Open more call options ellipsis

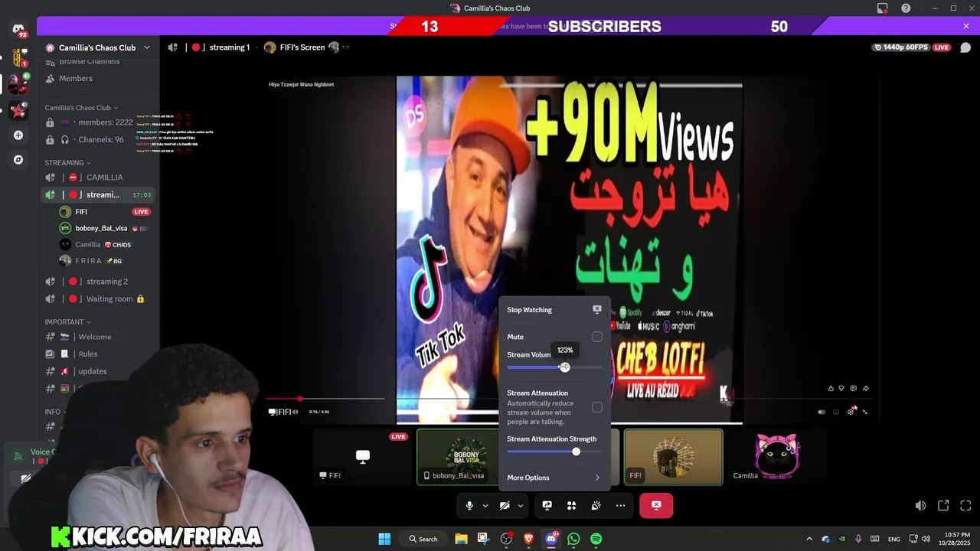pyautogui.click(x=620, y=506)
